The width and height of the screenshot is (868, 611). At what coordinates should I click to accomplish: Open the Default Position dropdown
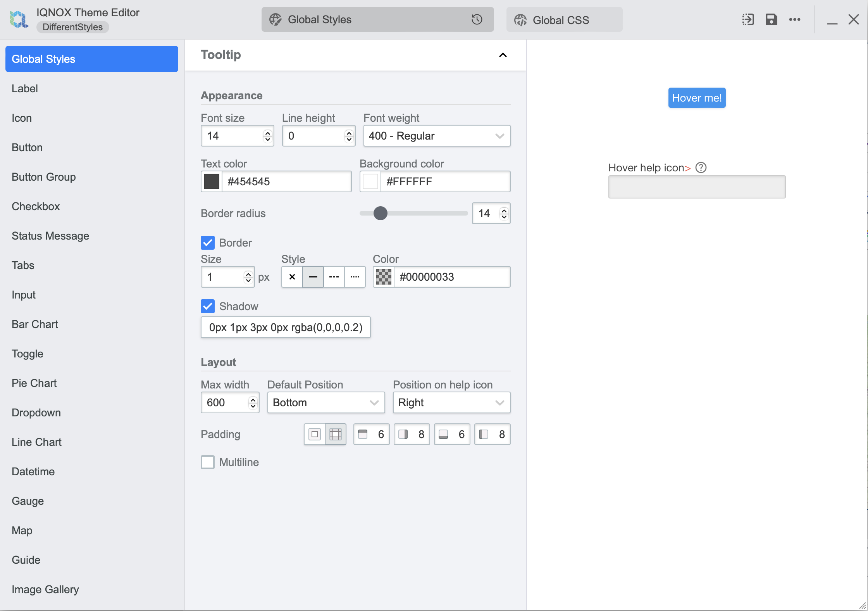(325, 402)
